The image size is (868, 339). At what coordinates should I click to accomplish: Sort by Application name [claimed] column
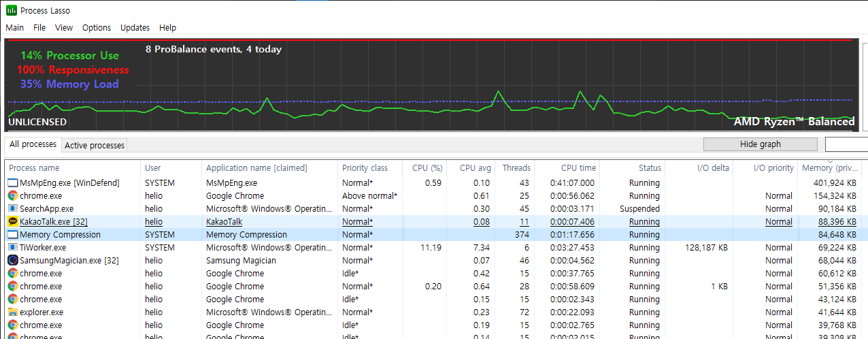click(x=270, y=167)
